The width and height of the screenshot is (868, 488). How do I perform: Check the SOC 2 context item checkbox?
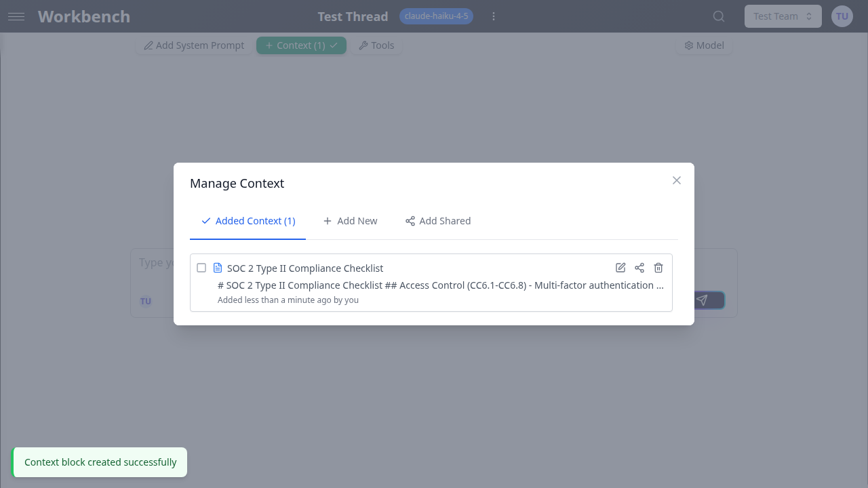[x=201, y=268]
